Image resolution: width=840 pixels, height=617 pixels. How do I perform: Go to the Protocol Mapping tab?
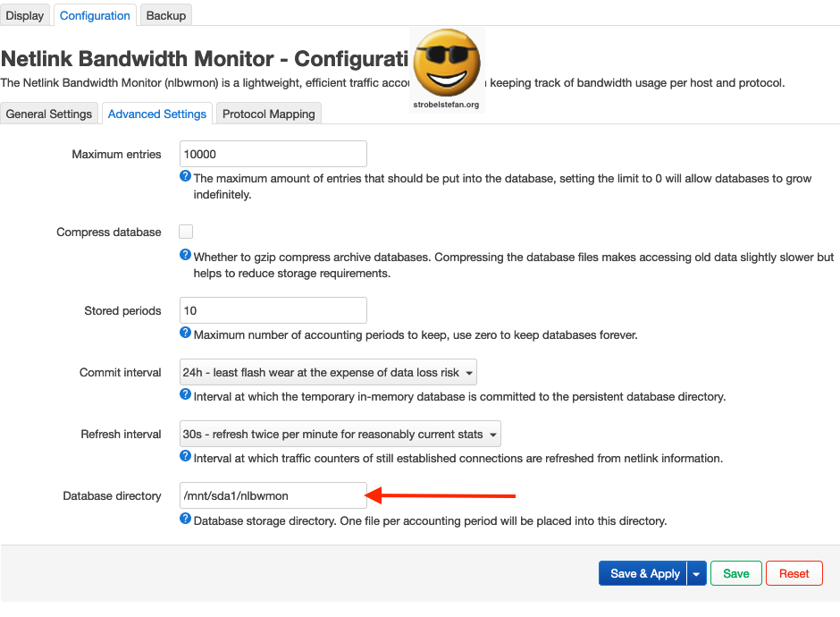(x=268, y=114)
